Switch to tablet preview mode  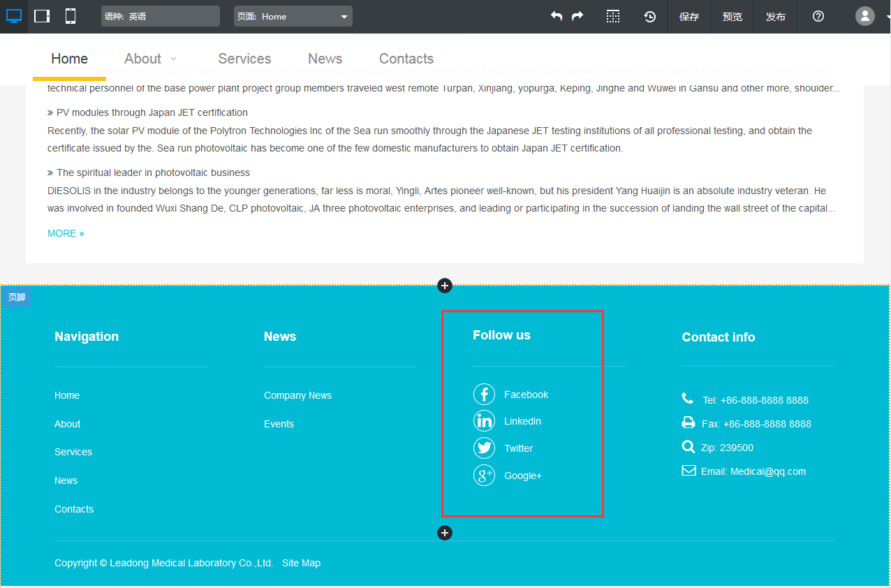(x=42, y=16)
